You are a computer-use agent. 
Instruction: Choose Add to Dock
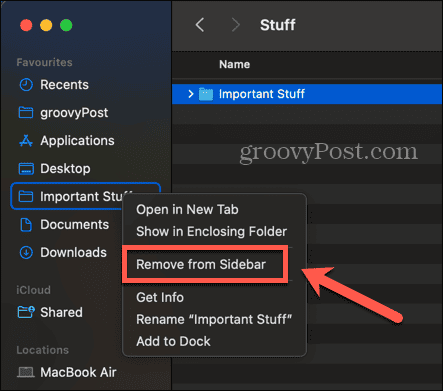pos(173,341)
